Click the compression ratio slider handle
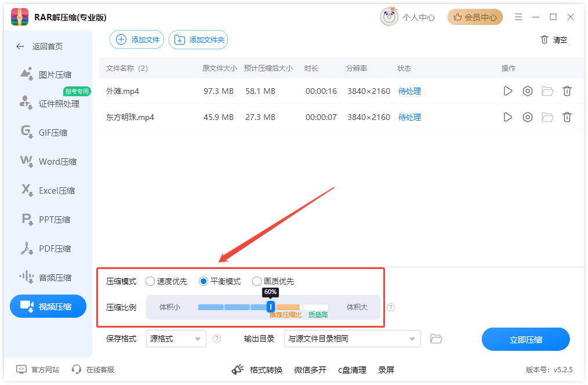The image size is (588, 385). click(x=271, y=307)
